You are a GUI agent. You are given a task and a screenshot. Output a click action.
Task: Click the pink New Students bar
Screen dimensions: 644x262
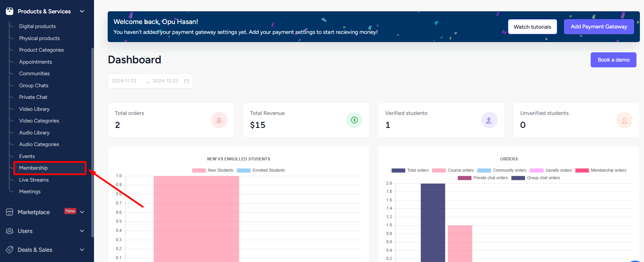coord(196,219)
